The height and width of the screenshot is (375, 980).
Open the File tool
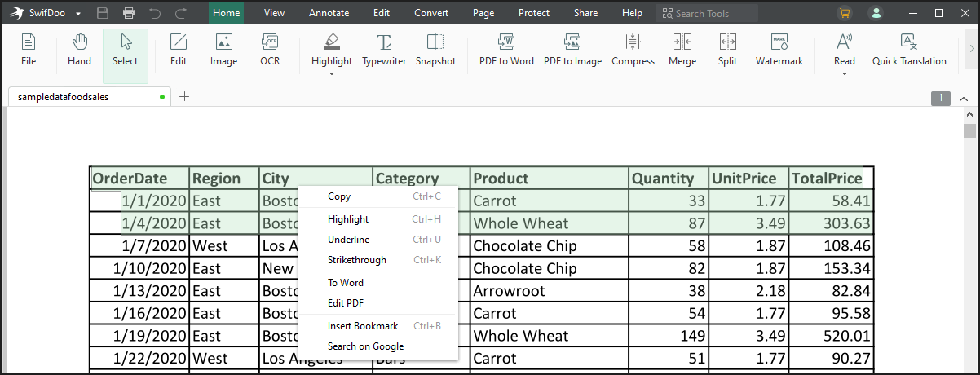pos(29,51)
